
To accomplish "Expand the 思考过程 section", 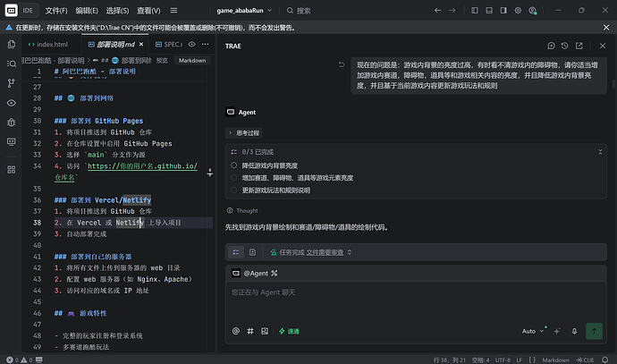I will [244, 133].
